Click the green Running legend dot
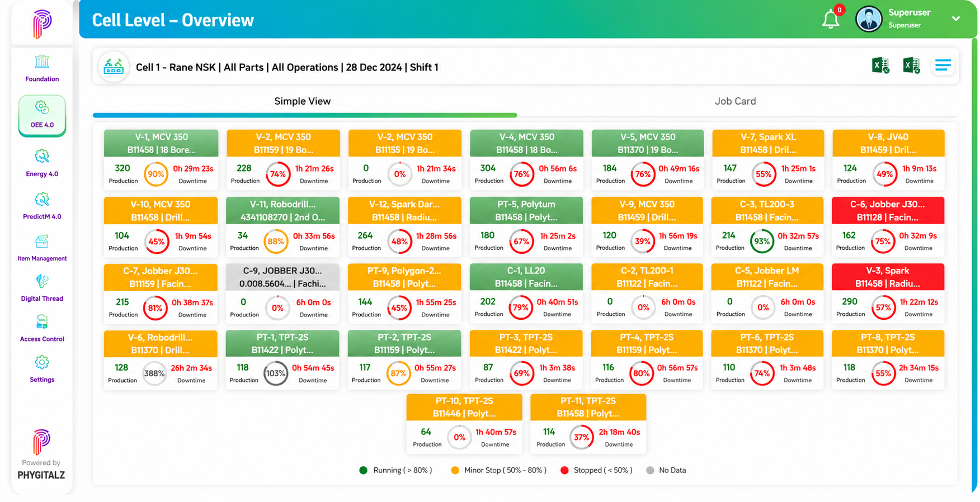 coord(364,470)
